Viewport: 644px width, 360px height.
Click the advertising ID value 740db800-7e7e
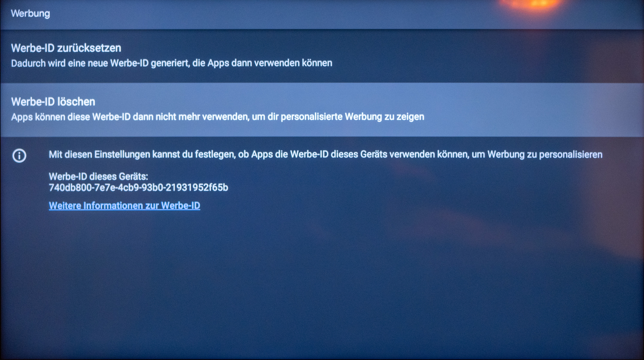pos(138,187)
